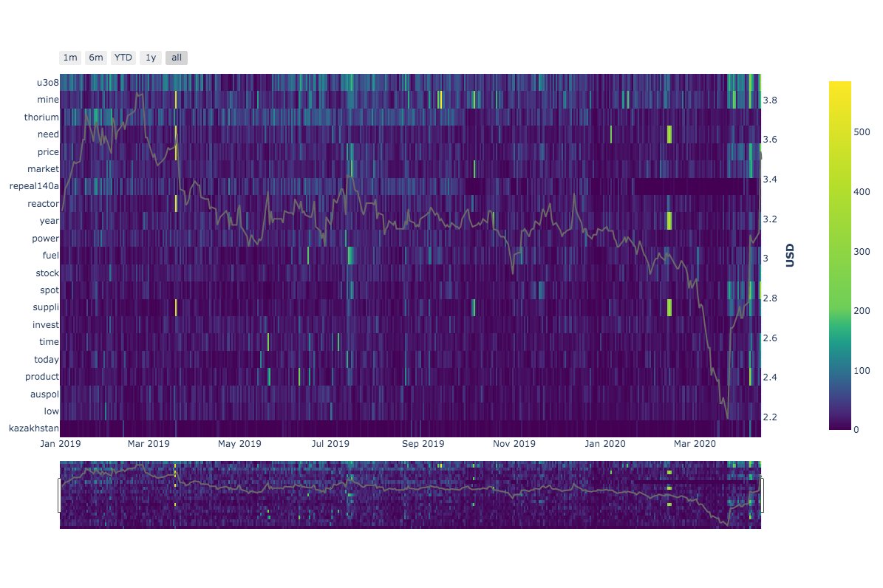Click the 200 colorbar tick label
The image size is (883, 588).
(x=862, y=311)
